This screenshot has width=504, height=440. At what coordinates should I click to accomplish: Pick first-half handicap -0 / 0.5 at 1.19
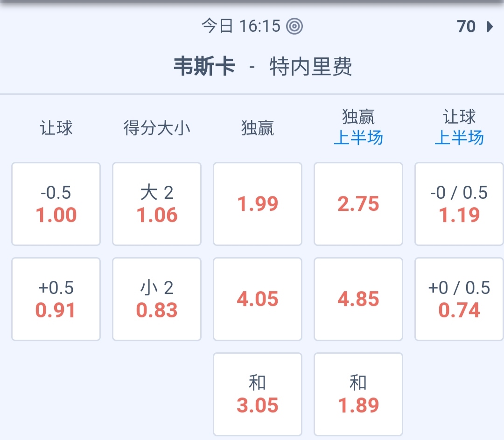click(459, 204)
